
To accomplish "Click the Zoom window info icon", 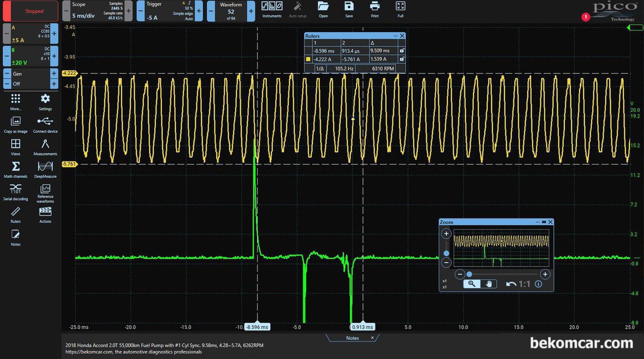I will (538, 284).
